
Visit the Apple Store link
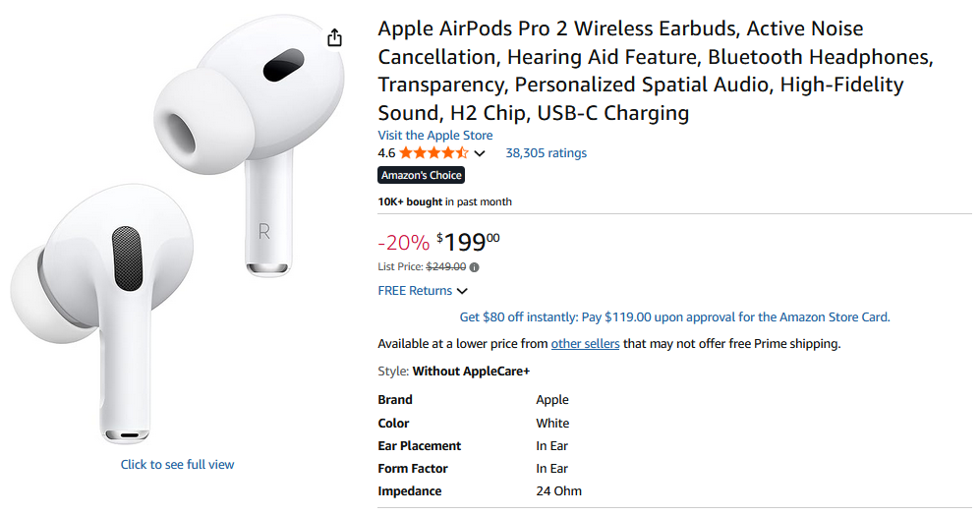[x=435, y=136]
